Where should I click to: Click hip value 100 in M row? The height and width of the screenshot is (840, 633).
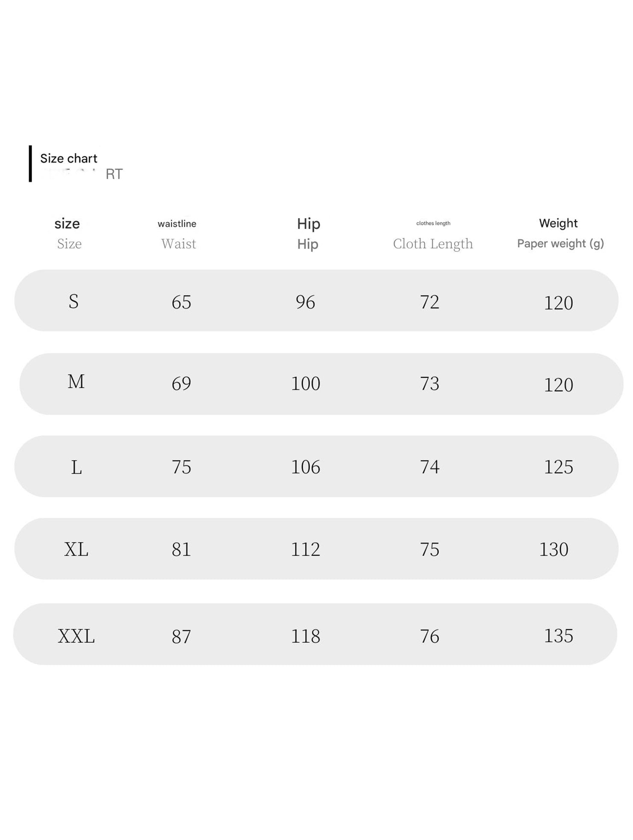(x=305, y=383)
